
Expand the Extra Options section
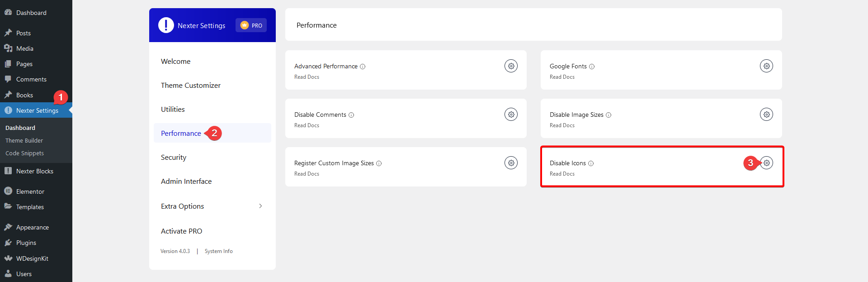[x=182, y=206]
